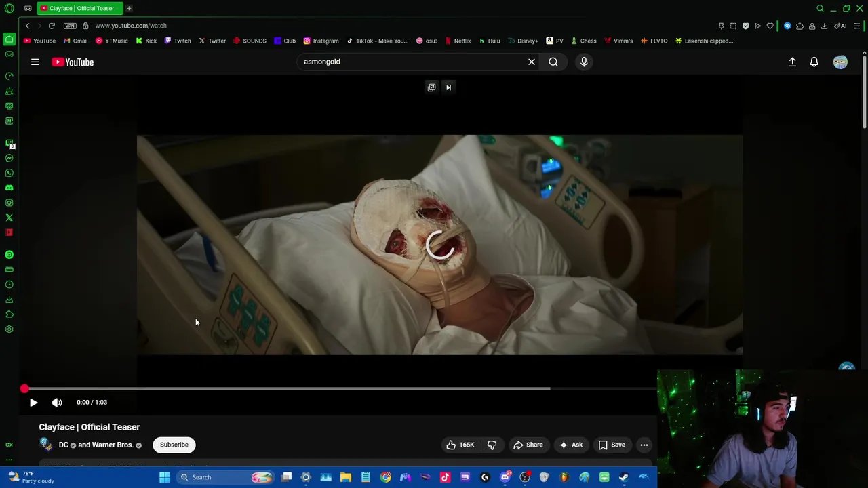This screenshot has height=488, width=868.
Task: Open the Netflix bookmark
Action: 458,41
